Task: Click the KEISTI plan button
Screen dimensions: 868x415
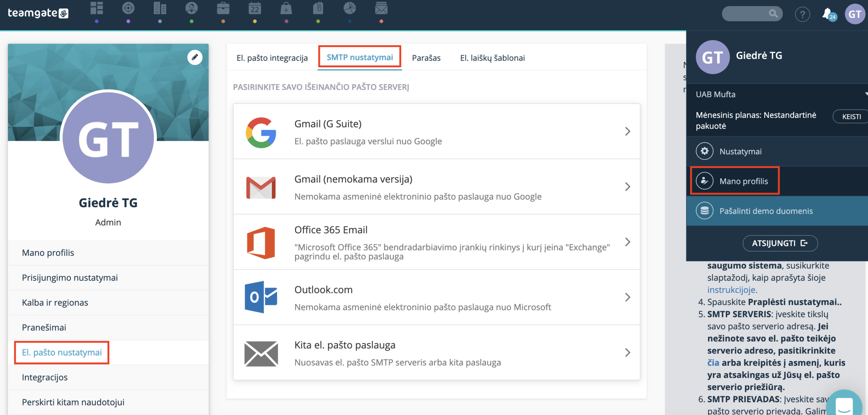Action: [x=851, y=117]
